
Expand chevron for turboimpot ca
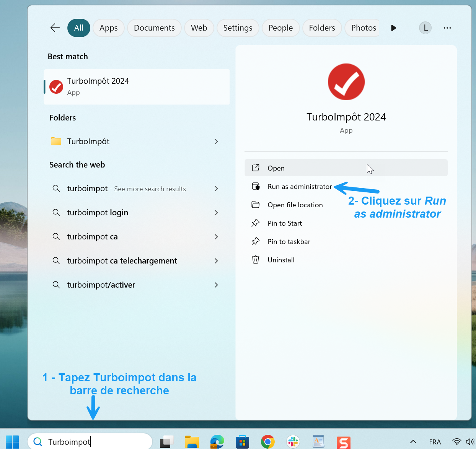click(216, 237)
